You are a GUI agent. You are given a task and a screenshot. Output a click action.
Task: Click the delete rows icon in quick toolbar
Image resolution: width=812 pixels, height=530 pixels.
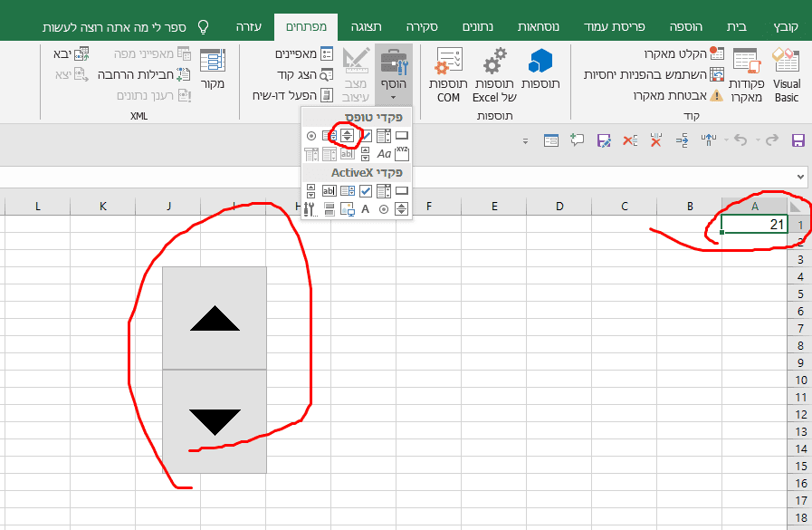tap(630, 140)
